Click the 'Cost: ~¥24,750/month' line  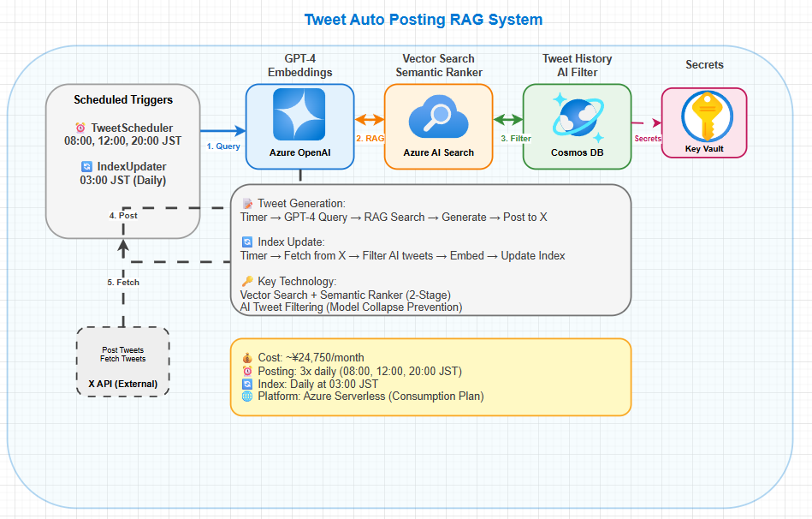click(x=311, y=358)
